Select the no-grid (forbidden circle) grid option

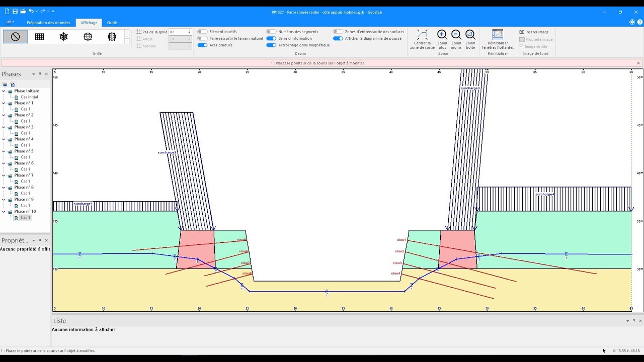pyautogui.click(x=15, y=37)
